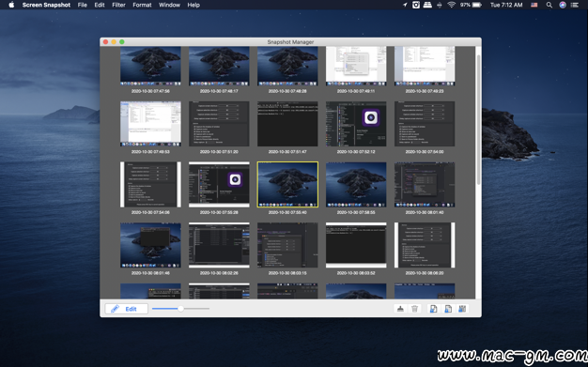Viewport: 588px width, 367px height.
Task: Select snapshot thumbnail 2020-10-30 07:48:28
Action: [287, 66]
